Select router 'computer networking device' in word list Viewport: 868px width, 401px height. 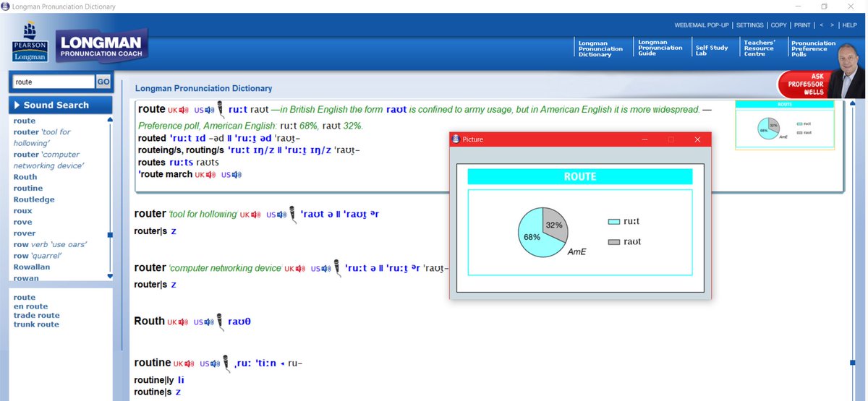click(48, 160)
